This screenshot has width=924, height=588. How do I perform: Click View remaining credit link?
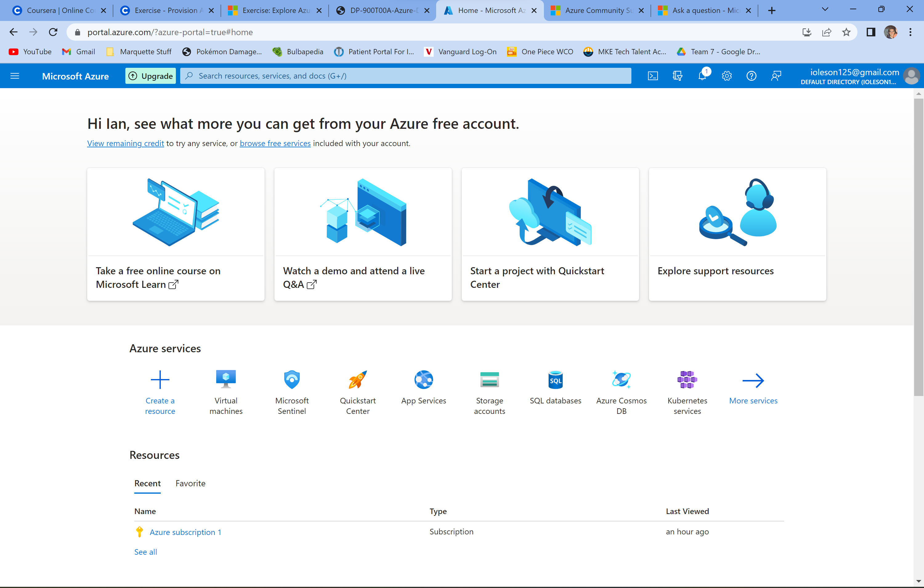(125, 143)
